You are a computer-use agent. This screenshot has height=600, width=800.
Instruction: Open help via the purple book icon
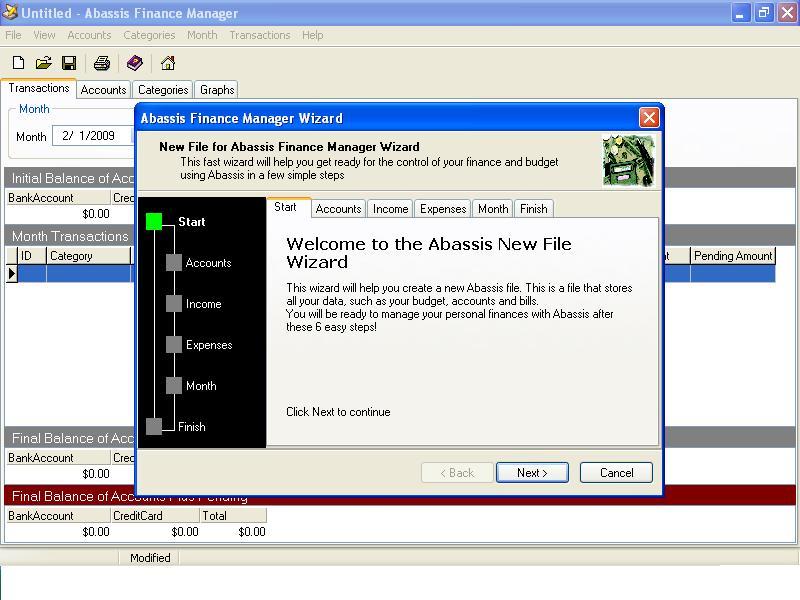(134, 63)
